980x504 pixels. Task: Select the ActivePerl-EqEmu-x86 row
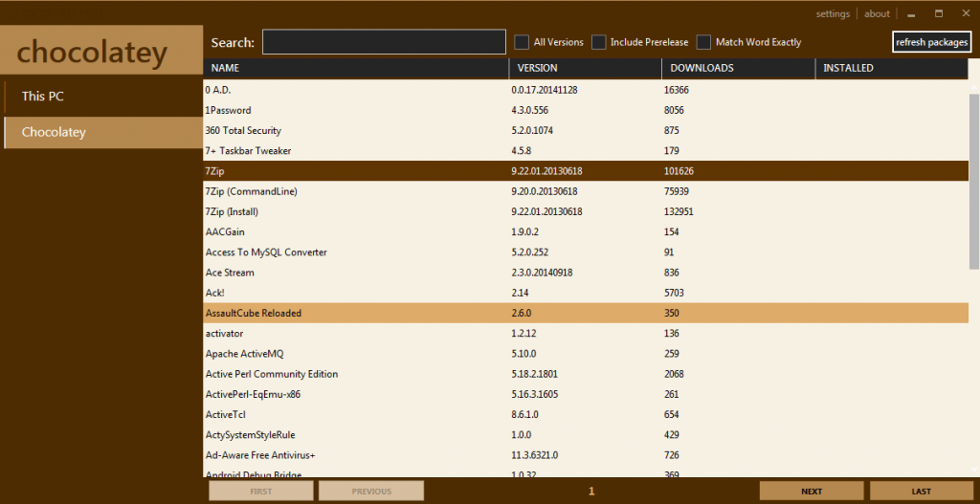click(x=586, y=394)
